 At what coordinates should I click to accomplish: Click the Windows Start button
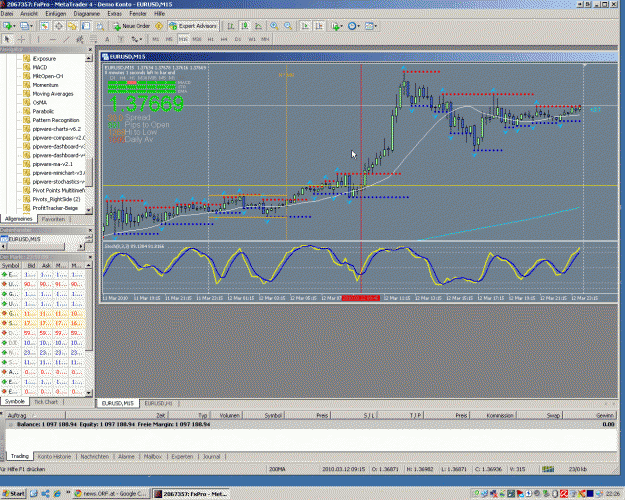point(13,494)
